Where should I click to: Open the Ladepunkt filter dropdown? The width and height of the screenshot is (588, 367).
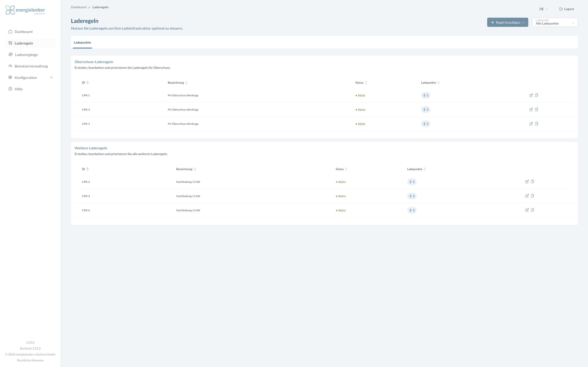click(x=554, y=22)
